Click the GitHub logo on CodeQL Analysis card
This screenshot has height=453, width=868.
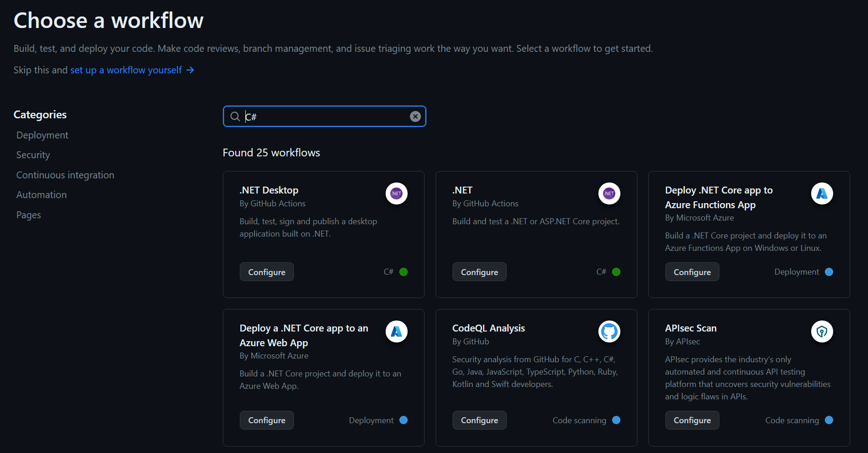[x=609, y=331]
